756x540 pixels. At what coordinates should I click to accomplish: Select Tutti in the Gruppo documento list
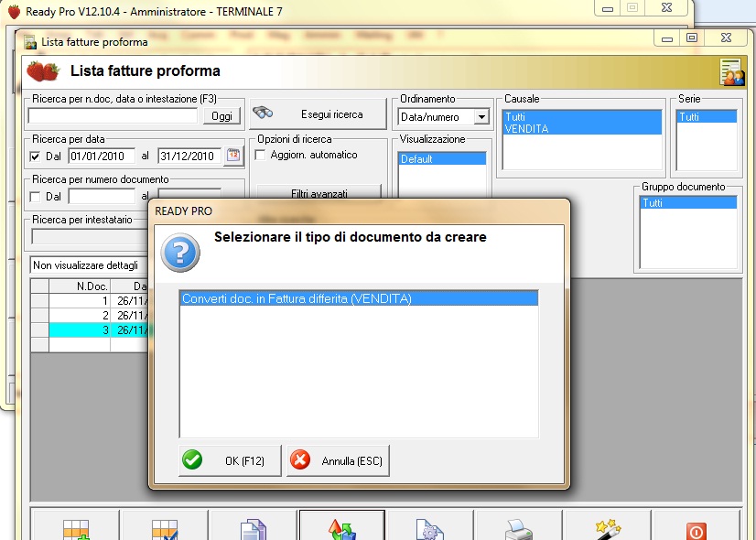pyautogui.click(x=688, y=203)
